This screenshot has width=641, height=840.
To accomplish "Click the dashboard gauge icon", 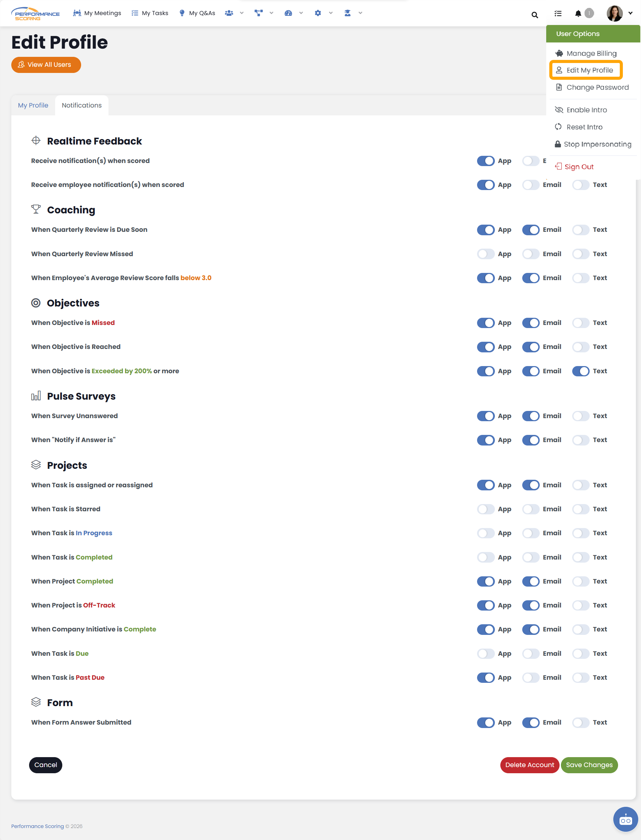I will point(288,13).
